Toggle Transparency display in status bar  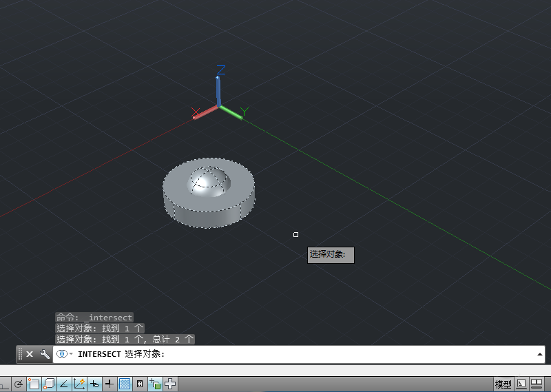tap(125, 384)
